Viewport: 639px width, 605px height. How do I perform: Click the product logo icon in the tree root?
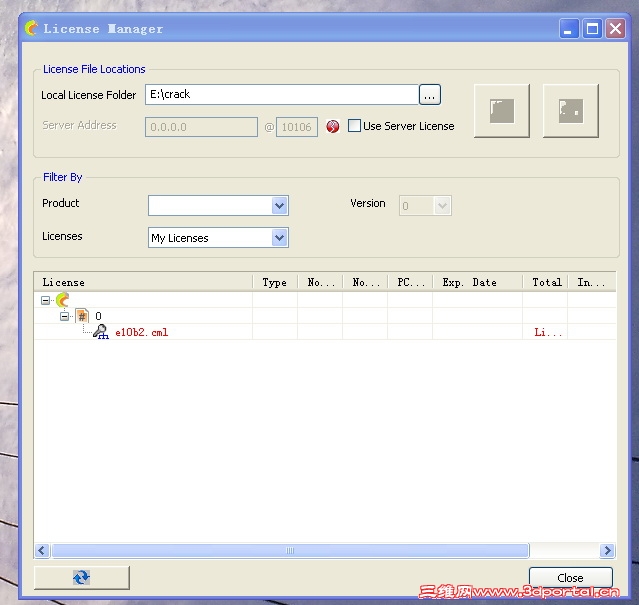(x=62, y=300)
